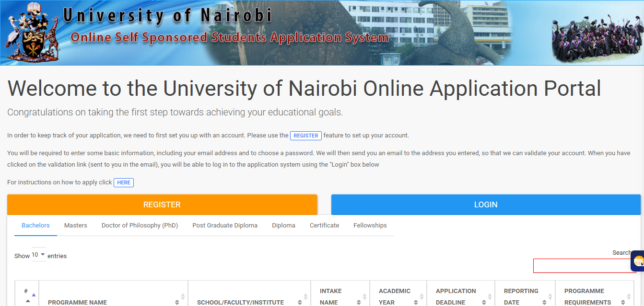Viewport: 644px width, 306px height.
Task: Open the Doctor of Philosophy (PhD) tab
Action: (x=140, y=226)
